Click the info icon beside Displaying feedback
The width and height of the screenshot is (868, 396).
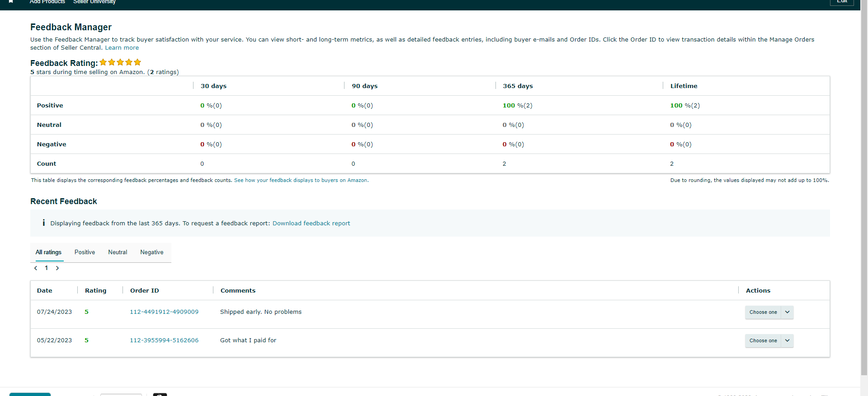click(43, 223)
